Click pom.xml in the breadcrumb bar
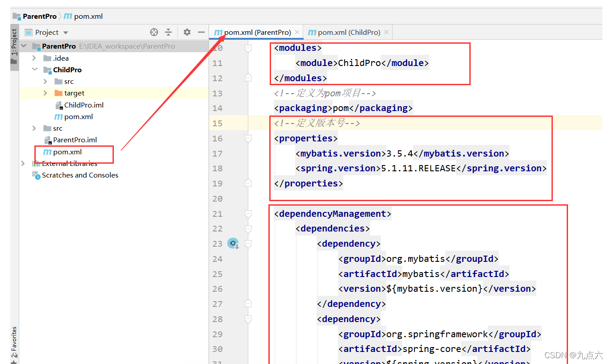 pyautogui.click(x=88, y=16)
